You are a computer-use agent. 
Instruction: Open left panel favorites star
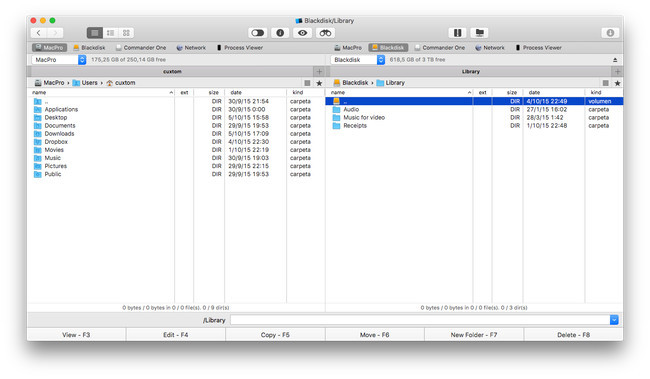tap(319, 83)
